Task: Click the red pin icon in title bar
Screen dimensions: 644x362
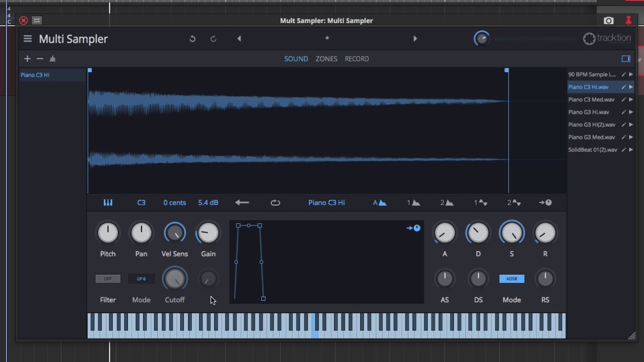Action: coord(628,21)
